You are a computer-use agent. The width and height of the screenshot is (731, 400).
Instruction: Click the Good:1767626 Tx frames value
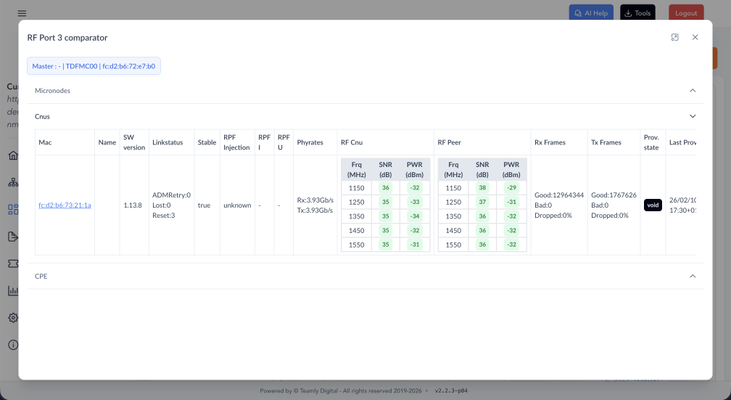pos(614,195)
